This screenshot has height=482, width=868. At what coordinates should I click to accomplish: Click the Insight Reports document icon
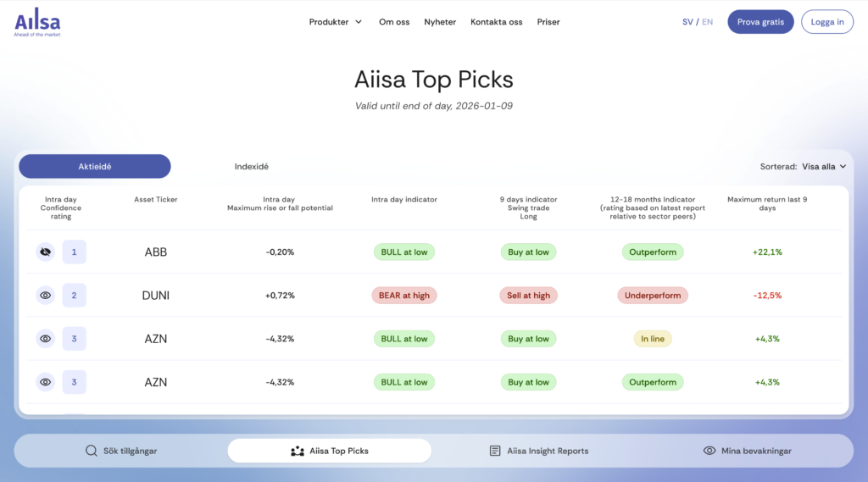point(495,451)
